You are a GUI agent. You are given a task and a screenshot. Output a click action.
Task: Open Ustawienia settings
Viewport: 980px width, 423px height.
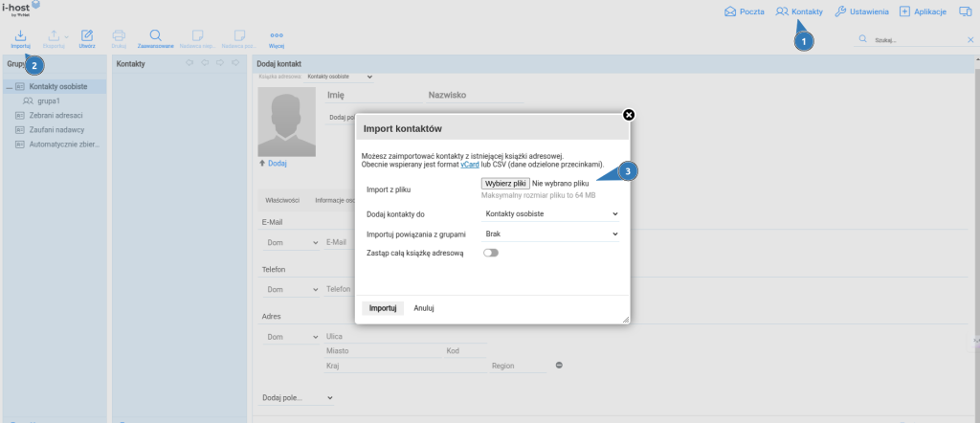pos(861,11)
